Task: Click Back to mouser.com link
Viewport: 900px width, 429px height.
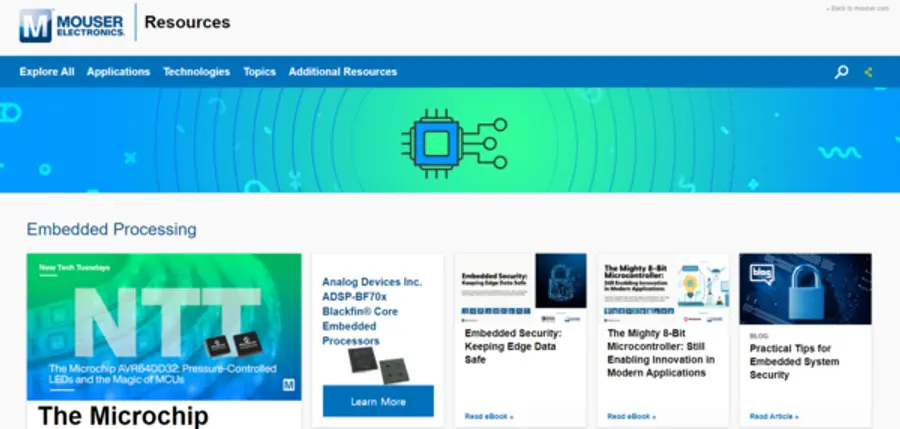Action: pyautogui.click(x=857, y=8)
